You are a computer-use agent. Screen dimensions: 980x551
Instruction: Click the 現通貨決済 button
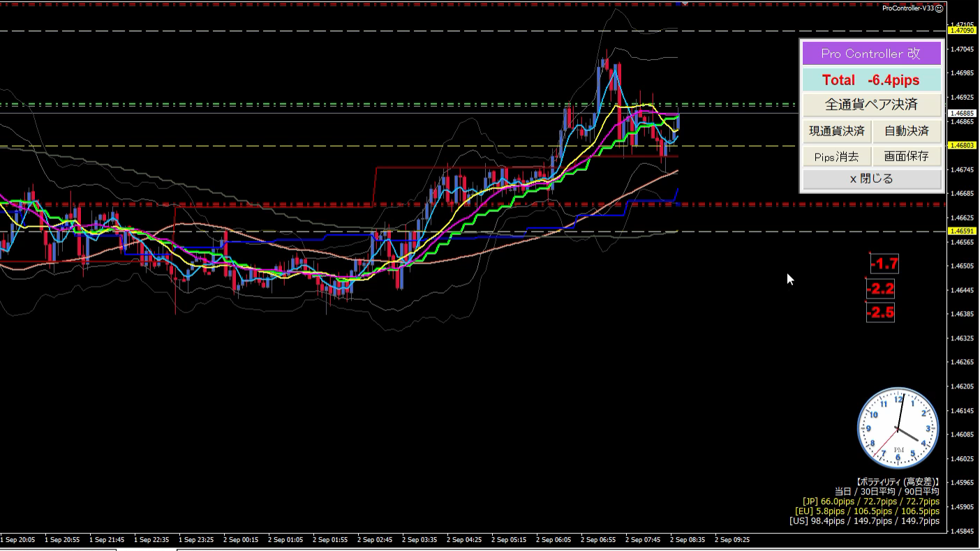(x=837, y=130)
